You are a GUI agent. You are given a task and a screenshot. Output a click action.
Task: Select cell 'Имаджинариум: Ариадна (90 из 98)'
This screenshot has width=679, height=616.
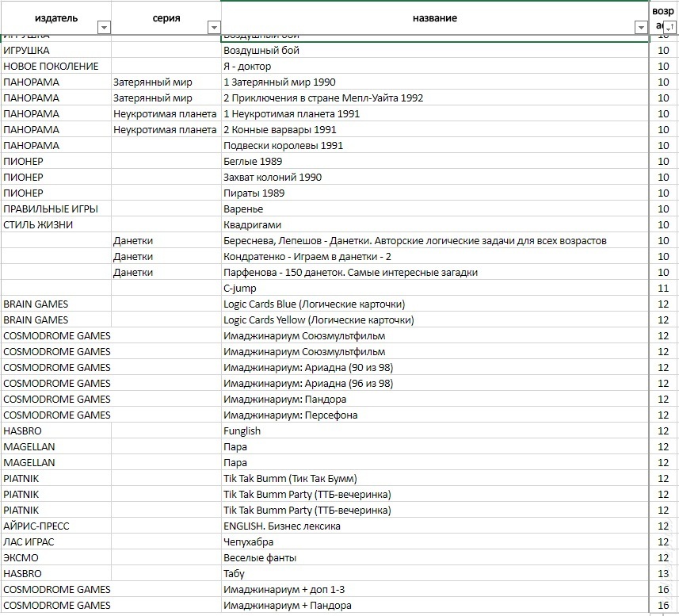(435, 367)
